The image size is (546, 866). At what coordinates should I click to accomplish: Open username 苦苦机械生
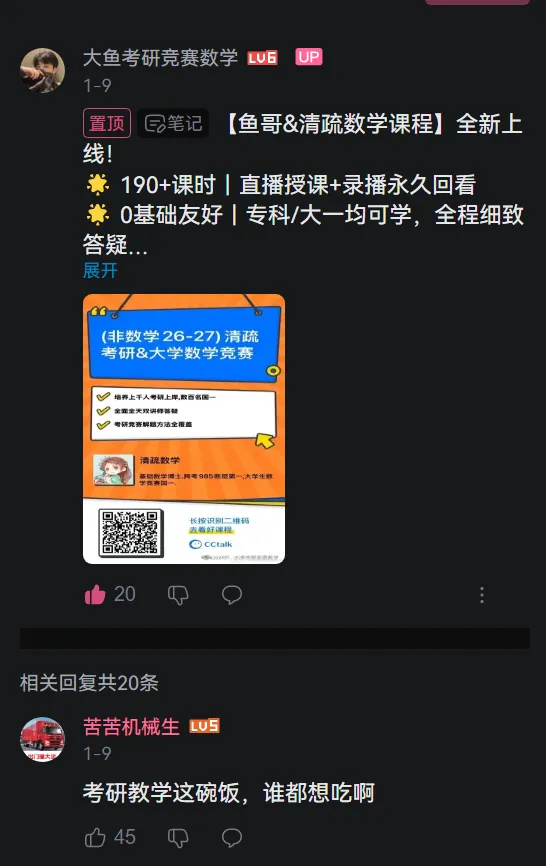(131, 726)
